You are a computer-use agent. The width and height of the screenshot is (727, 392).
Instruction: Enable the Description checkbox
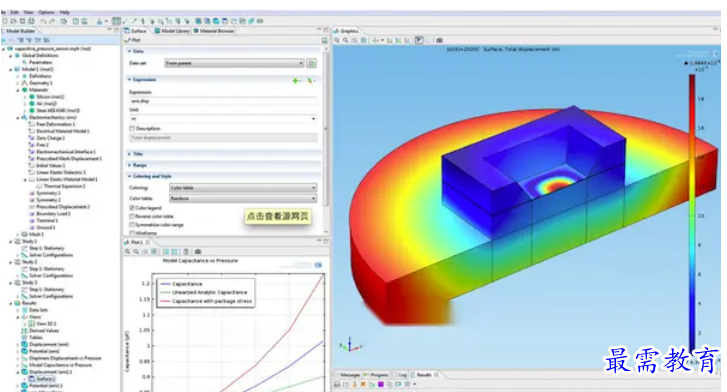pyautogui.click(x=132, y=129)
